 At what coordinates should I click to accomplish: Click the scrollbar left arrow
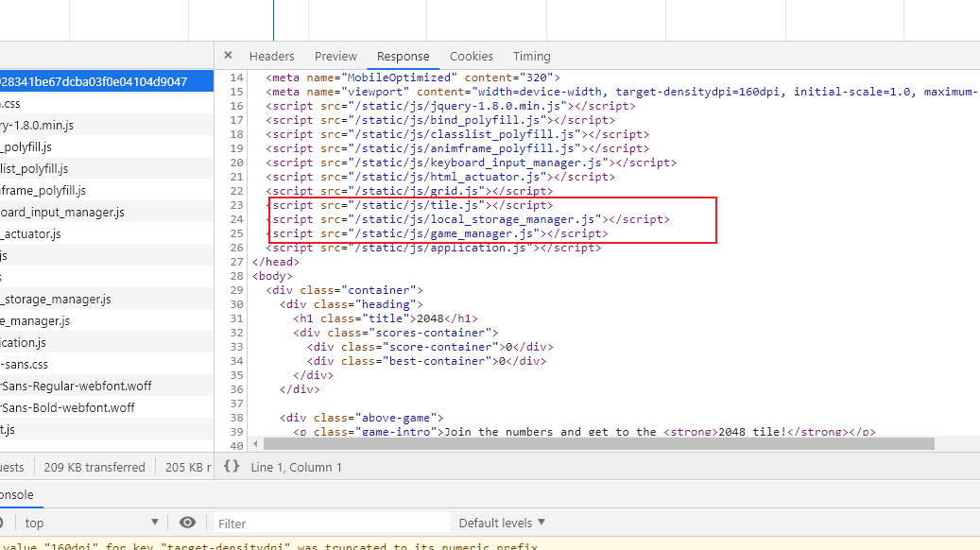255,444
